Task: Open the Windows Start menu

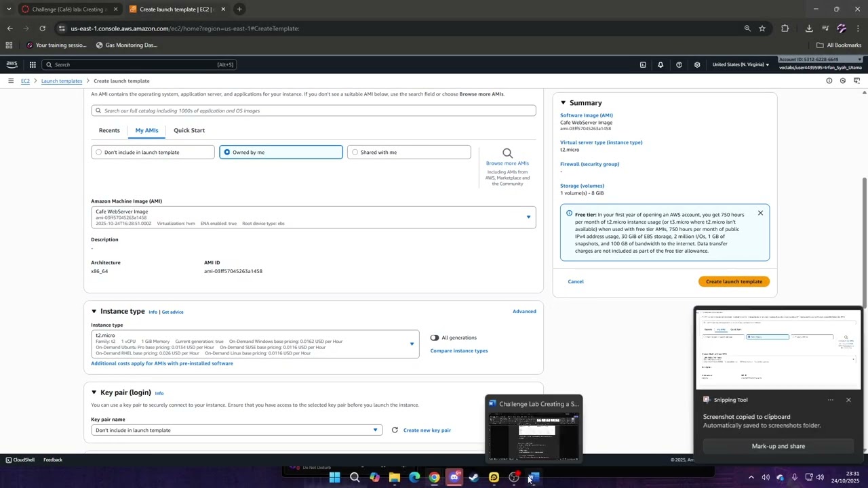Action: [x=334, y=477]
